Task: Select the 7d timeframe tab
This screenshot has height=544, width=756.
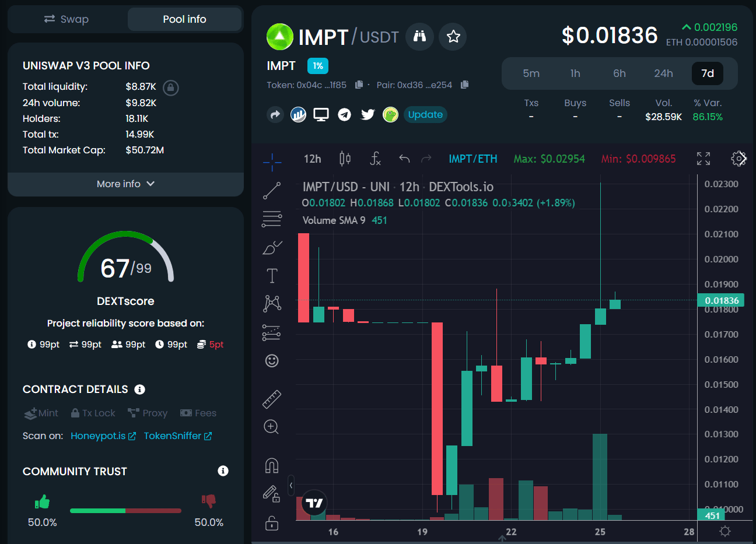Action: pyautogui.click(x=708, y=73)
